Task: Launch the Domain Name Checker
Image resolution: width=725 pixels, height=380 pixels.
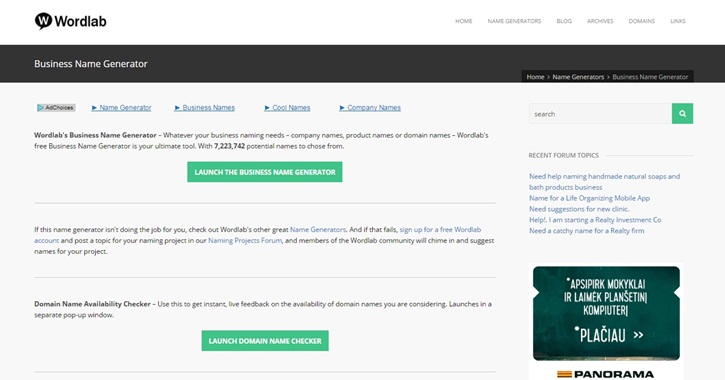Action: click(265, 341)
